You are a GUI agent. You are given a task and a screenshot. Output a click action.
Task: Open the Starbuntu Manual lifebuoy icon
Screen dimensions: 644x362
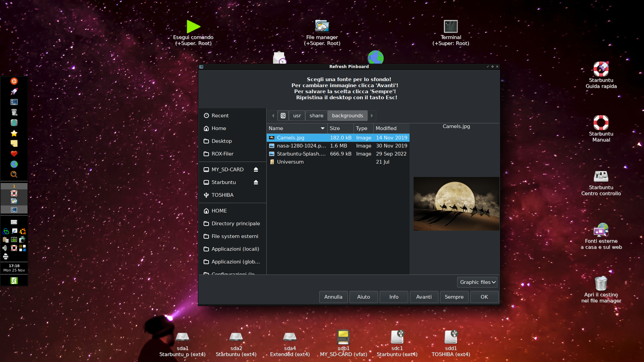click(601, 123)
